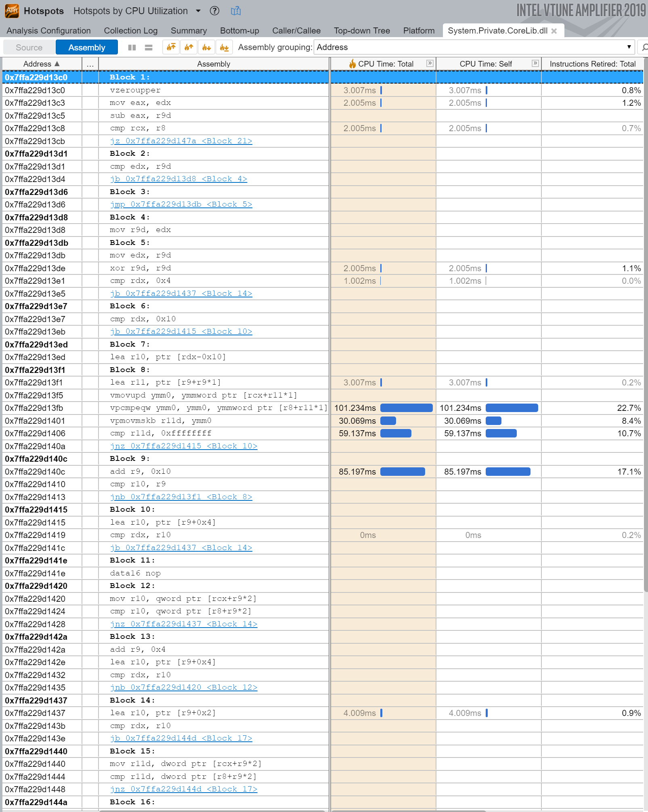Go to the biggest hotspot downward icon
Image resolution: width=648 pixels, height=812 pixels.
pyautogui.click(x=225, y=47)
